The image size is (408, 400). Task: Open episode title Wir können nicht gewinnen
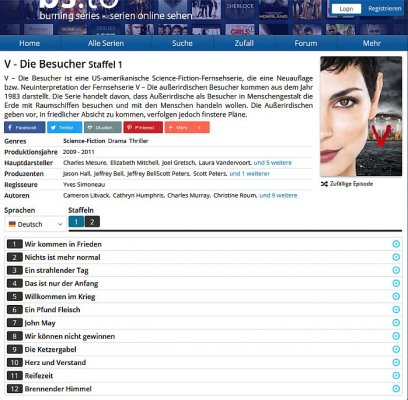pyautogui.click(x=70, y=336)
